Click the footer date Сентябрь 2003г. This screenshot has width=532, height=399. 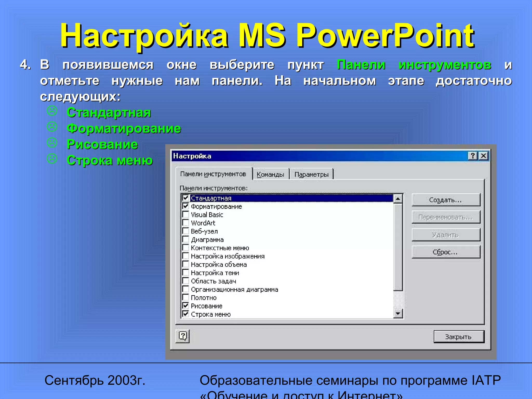point(95,380)
